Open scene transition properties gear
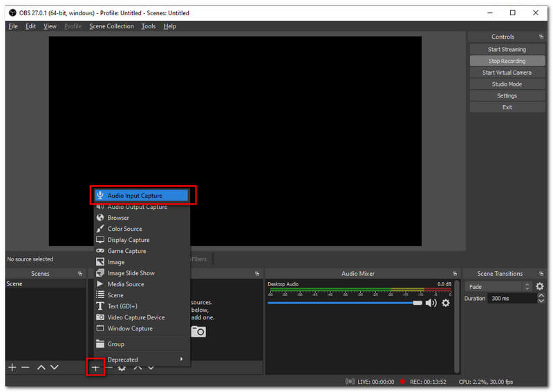Image resolution: width=553 pixels, height=392 pixels. (x=540, y=286)
